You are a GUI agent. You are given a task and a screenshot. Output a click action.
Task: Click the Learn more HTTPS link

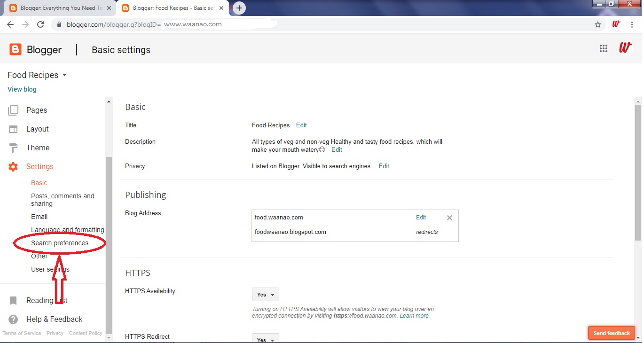tap(414, 316)
